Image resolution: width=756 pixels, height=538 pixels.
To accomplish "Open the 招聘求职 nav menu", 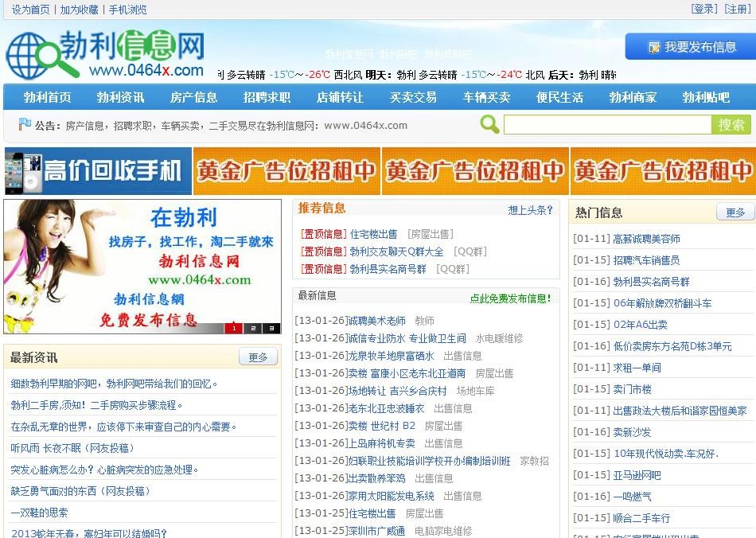I will [x=267, y=97].
